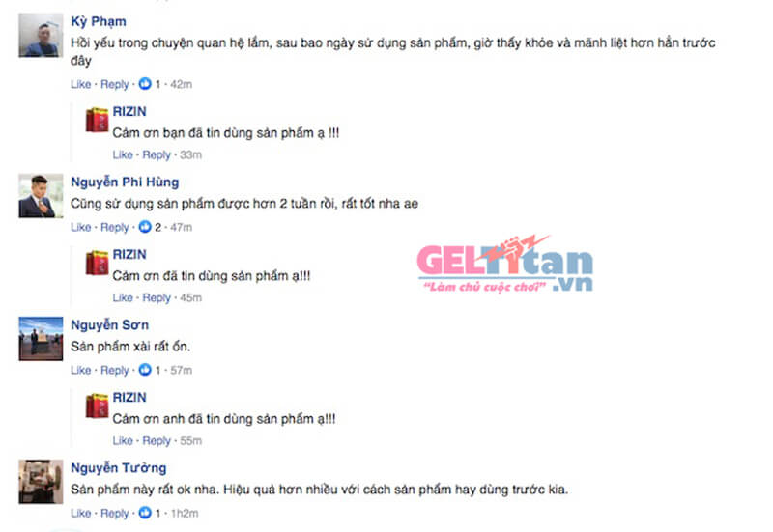
Task: Click the 55m timestamp on RIZIN's reply
Action: point(190,440)
